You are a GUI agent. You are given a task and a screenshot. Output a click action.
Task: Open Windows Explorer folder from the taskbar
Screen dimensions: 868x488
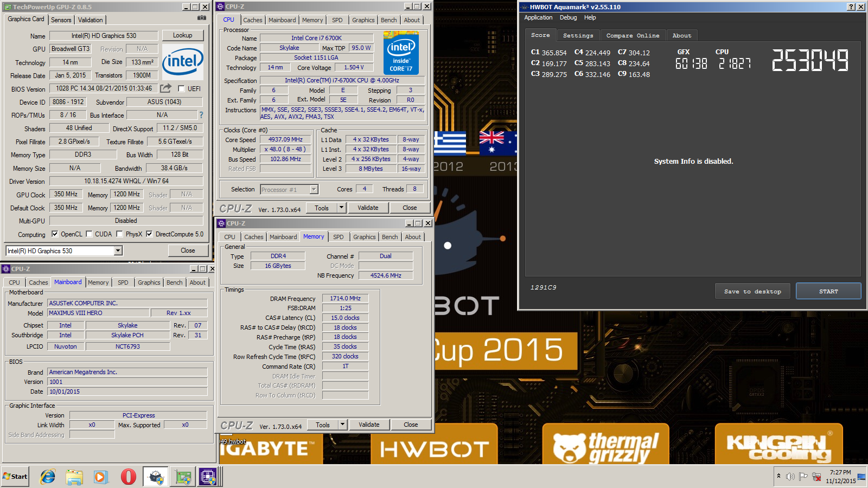point(74,477)
